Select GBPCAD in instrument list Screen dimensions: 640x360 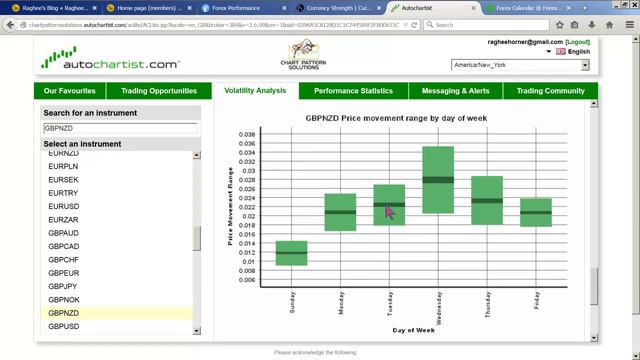click(x=116, y=247)
